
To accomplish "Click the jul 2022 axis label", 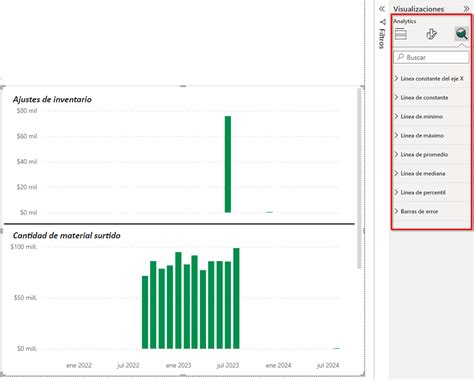I will pyautogui.click(x=128, y=365).
